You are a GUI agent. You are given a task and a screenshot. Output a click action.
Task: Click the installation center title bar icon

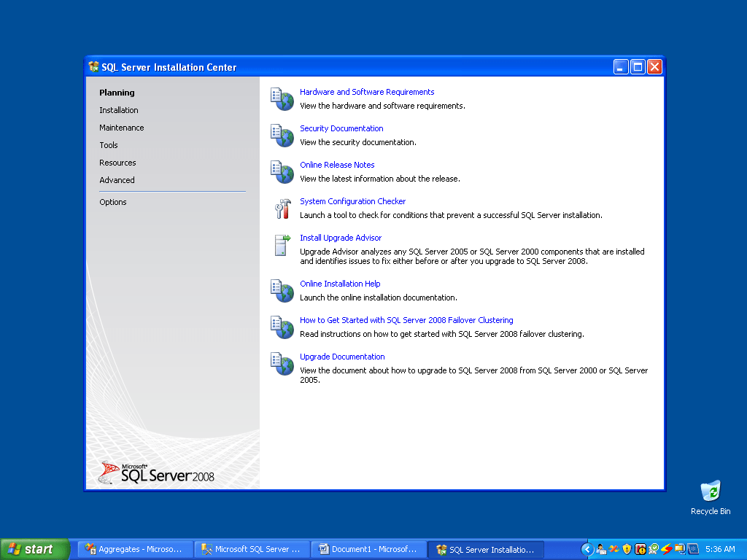93,66
